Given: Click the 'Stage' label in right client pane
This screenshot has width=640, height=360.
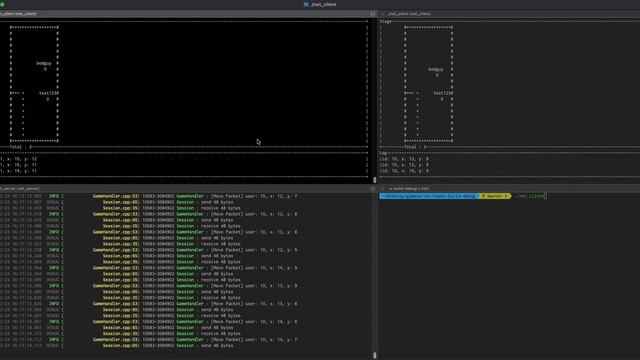Looking at the screenshot, I should 385,22.
